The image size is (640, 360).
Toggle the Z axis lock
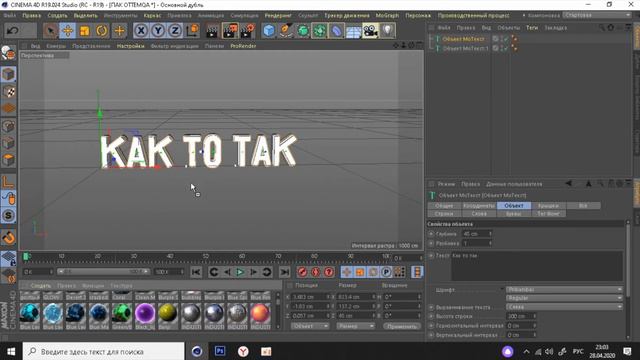click(x=175, y=31)
